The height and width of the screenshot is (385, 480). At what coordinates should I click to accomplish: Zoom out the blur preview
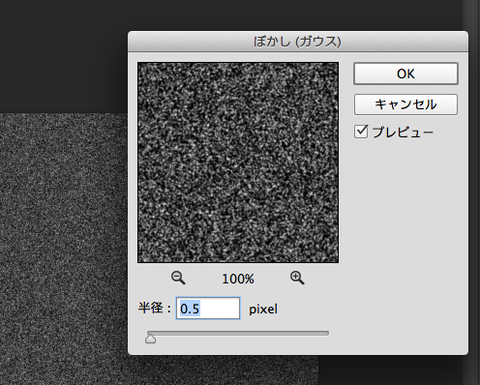[178, 278]
